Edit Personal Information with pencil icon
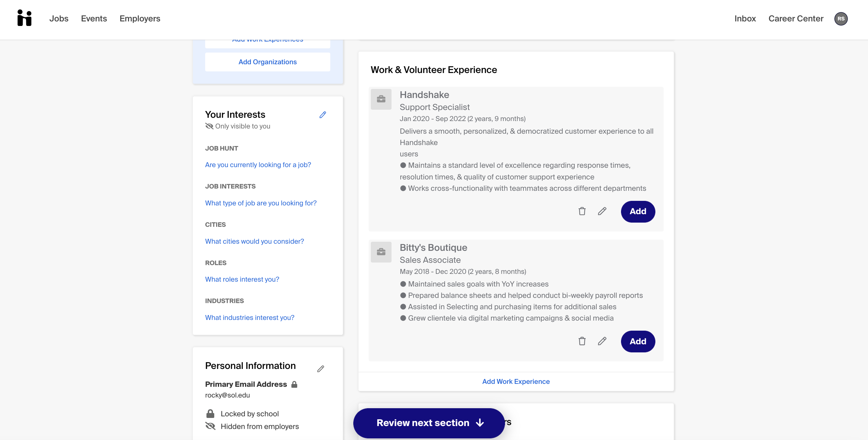Viewport: 868px width, 440px height. click(x=321, y=369)
